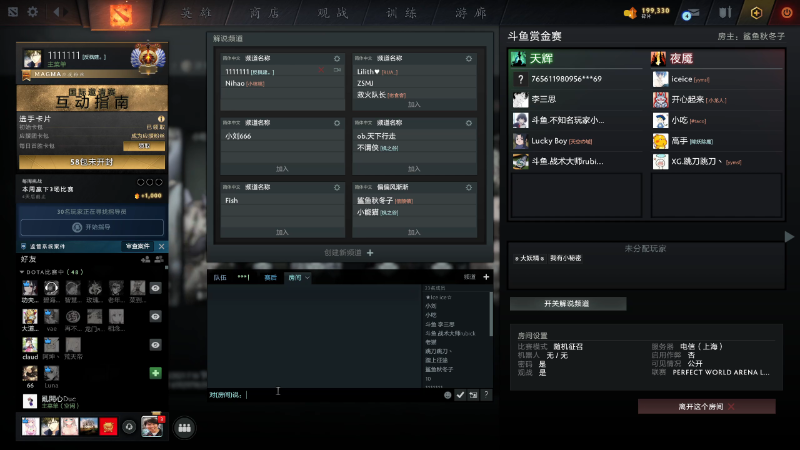Viewport: 800px width, 450px height.
Task: Open the 英雄 heroes tab
Action: [x=196, y=13]
